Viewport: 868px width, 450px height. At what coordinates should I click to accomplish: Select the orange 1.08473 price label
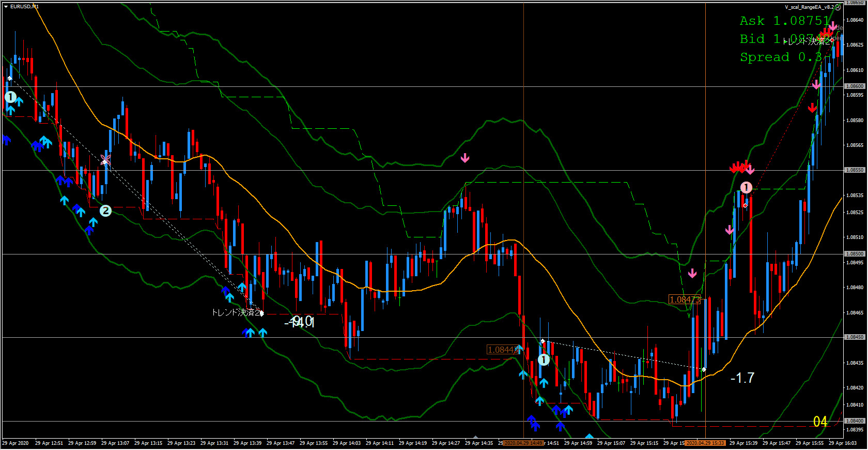685,299
